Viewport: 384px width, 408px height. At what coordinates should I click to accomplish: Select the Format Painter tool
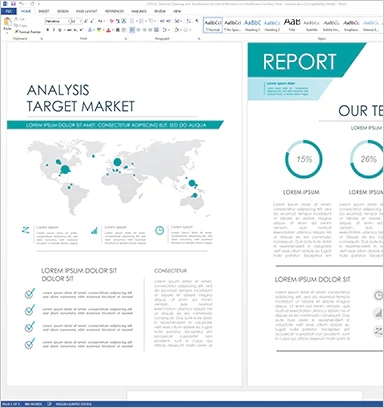(x=28, y=32)
